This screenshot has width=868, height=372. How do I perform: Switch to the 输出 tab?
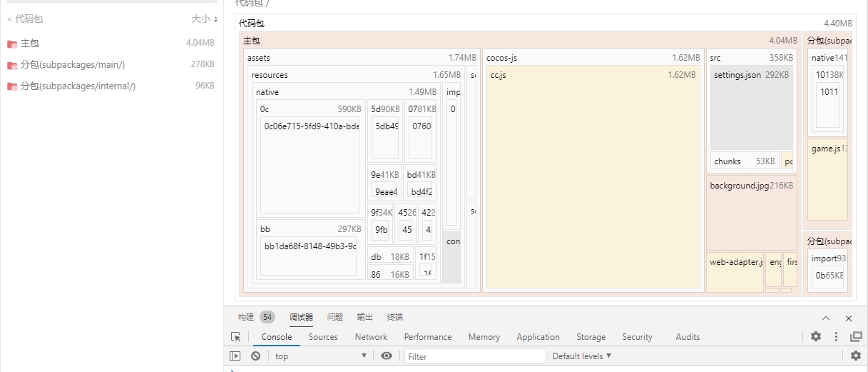(x=365, y=317)
